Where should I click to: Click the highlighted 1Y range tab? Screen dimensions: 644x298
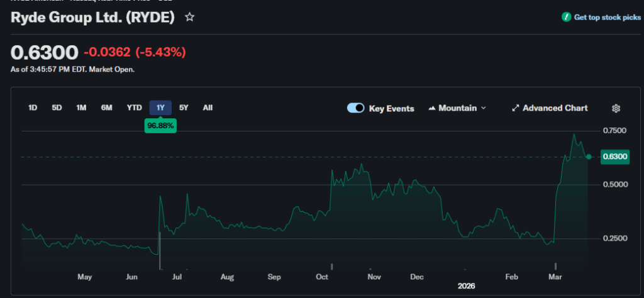[160, 108]
